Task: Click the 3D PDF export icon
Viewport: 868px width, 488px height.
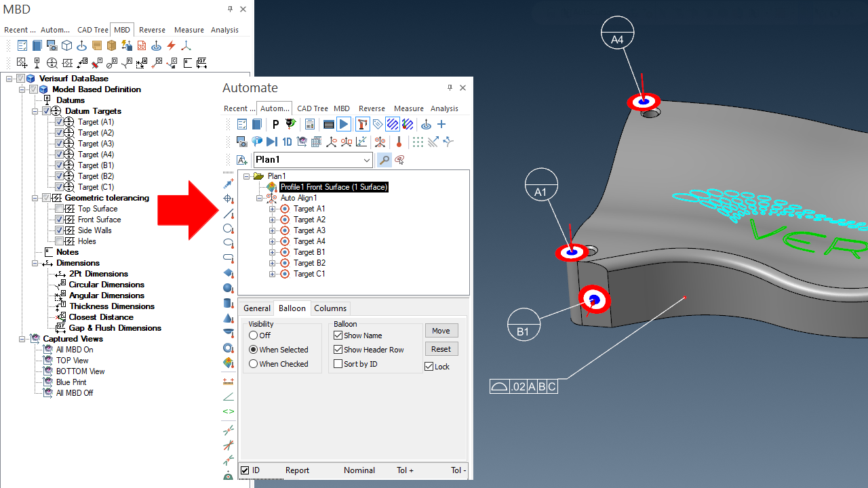Action: [x=142, y=45]
